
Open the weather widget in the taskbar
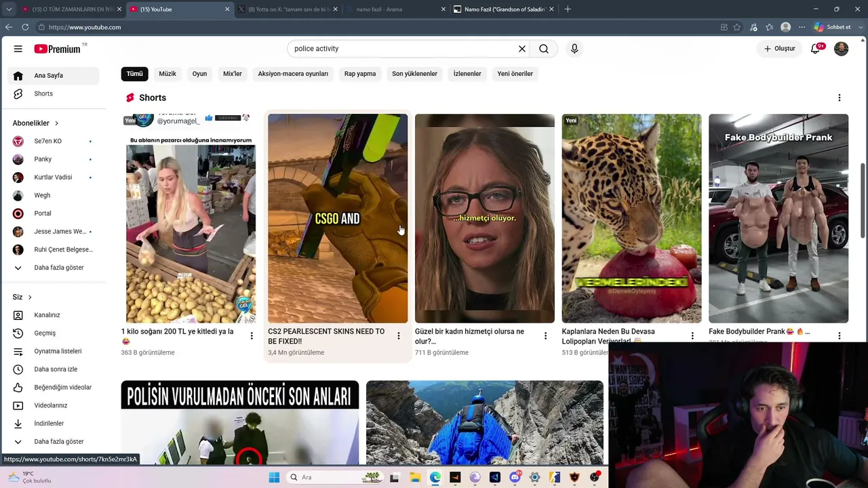pyautogui.click(x=29, y=477)
